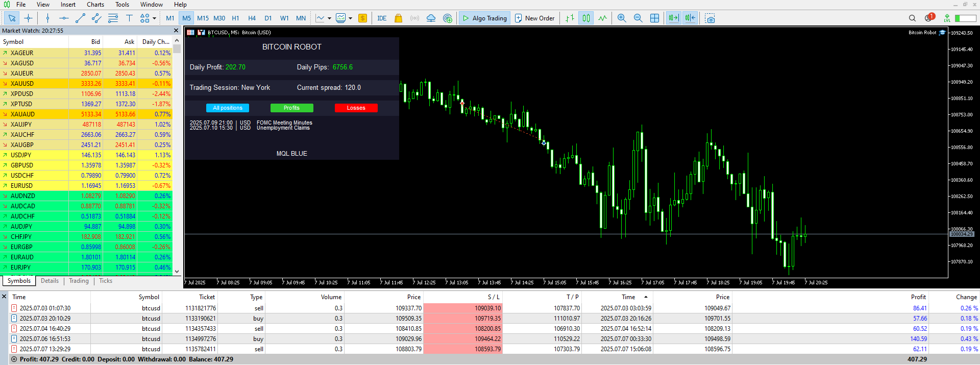Viewport: 980px width, 365px height.
Task: Click the gold dollar trading icon
Action: pos(362,18)
